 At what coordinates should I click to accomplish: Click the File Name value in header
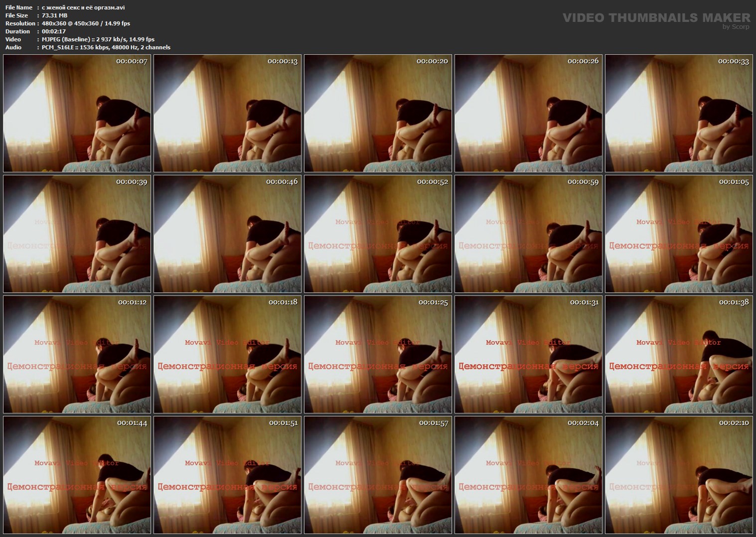click(x=83, y=7)
